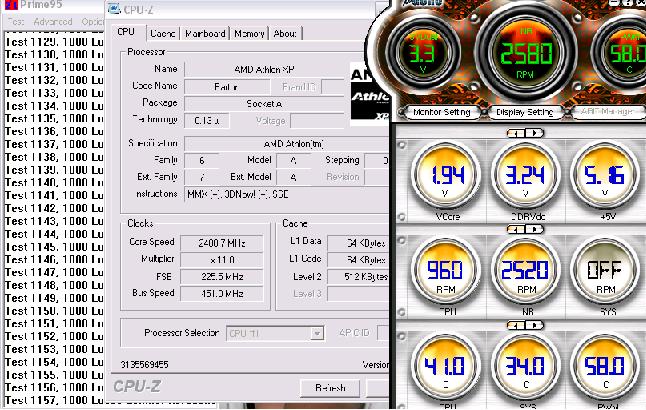Click the Bus Speed value field

click(222, 293)
